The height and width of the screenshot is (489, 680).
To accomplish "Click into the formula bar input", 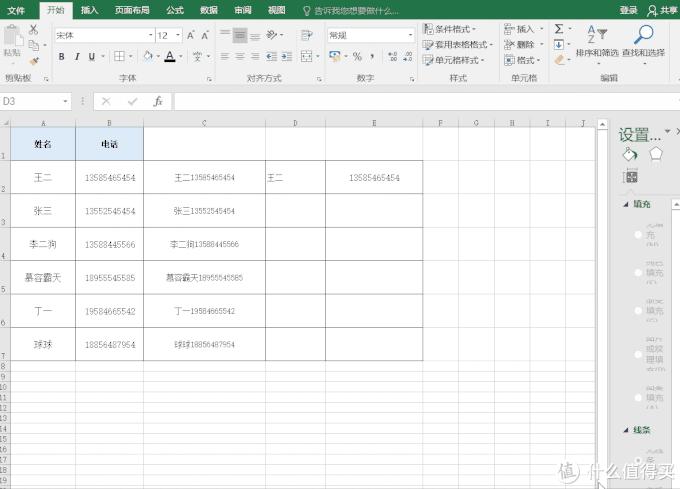I will (x=425, y=101).
